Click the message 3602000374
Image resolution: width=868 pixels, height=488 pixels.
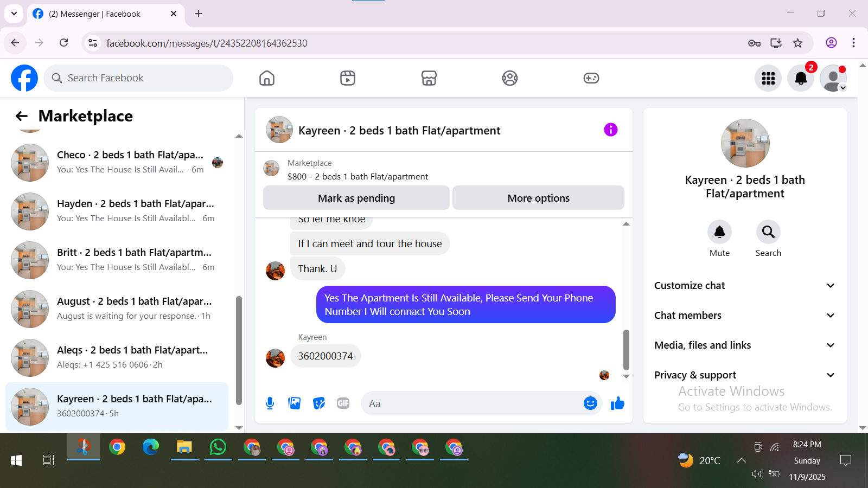(325, 356)
